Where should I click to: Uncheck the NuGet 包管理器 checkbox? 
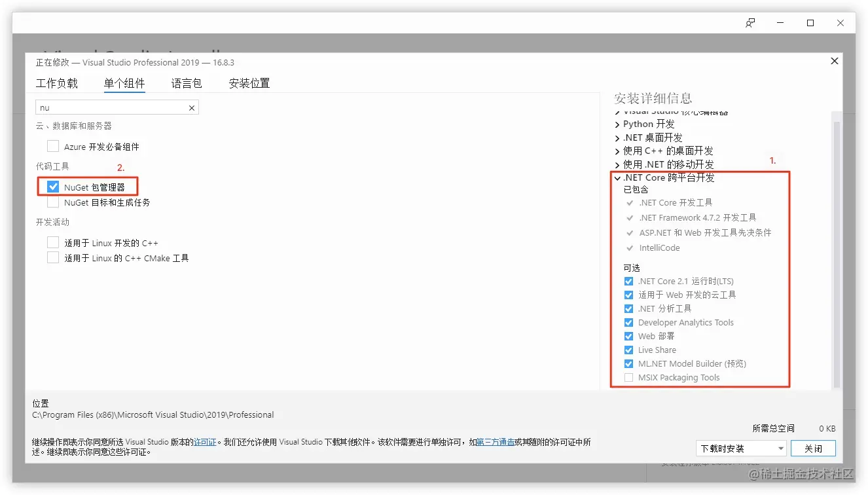(x=53, y=187)
